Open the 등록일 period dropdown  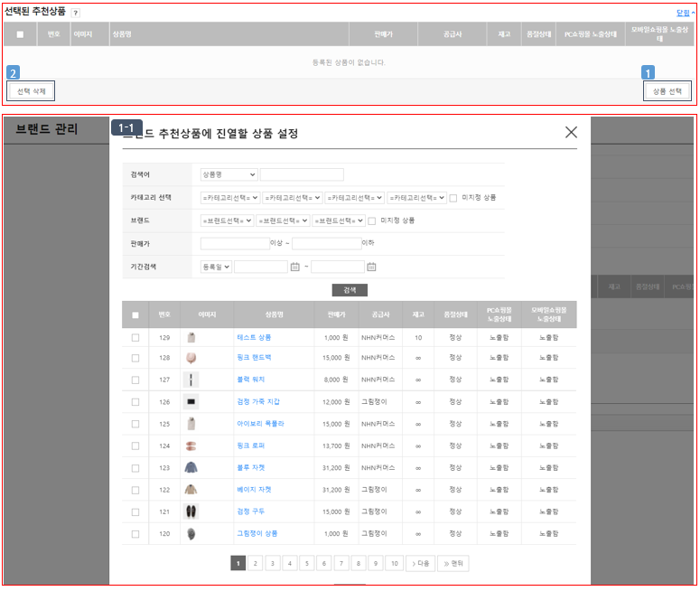pyautogui.click(x=216, y=267)
